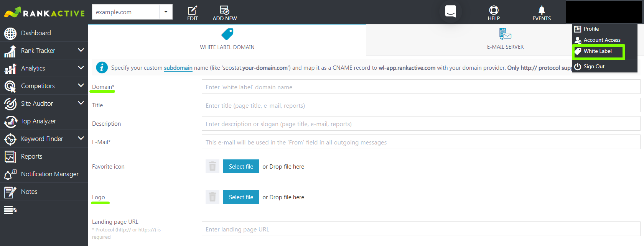Image resolution: width=644 pixels, height=246 pixels.
Task: Delete the Favorite icon file
Action: [212, 166]
